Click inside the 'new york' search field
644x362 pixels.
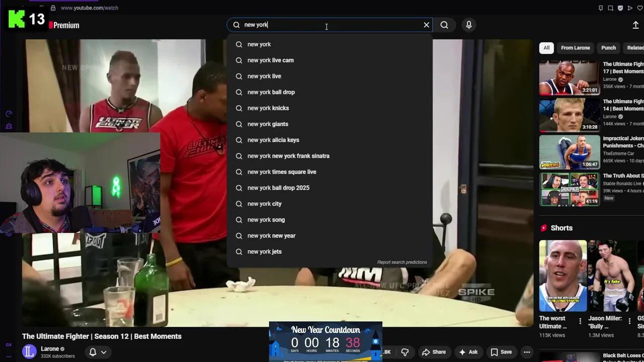[x=330, y=25]
